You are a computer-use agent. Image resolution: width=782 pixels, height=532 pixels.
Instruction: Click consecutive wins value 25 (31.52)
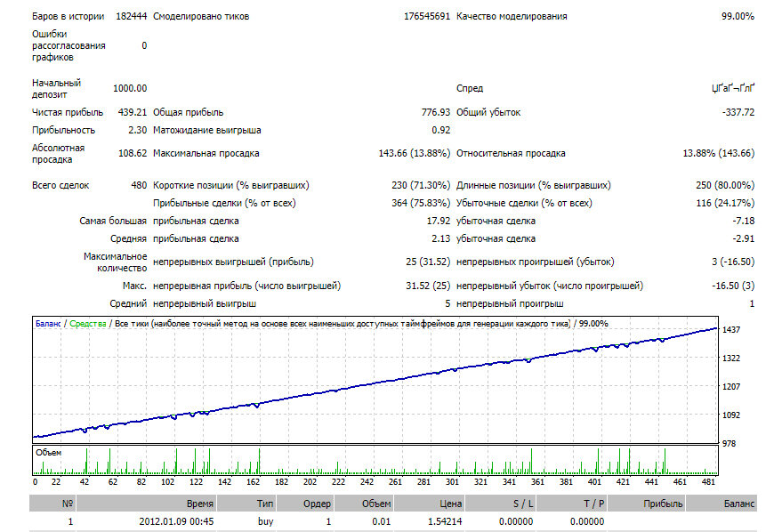428,262
